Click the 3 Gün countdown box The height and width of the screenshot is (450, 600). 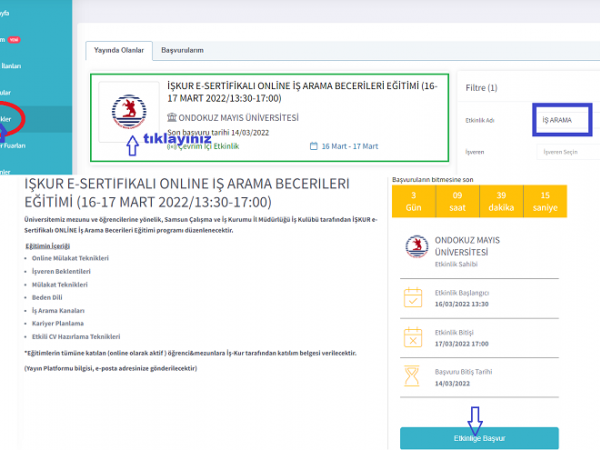[x=413, y=201]
